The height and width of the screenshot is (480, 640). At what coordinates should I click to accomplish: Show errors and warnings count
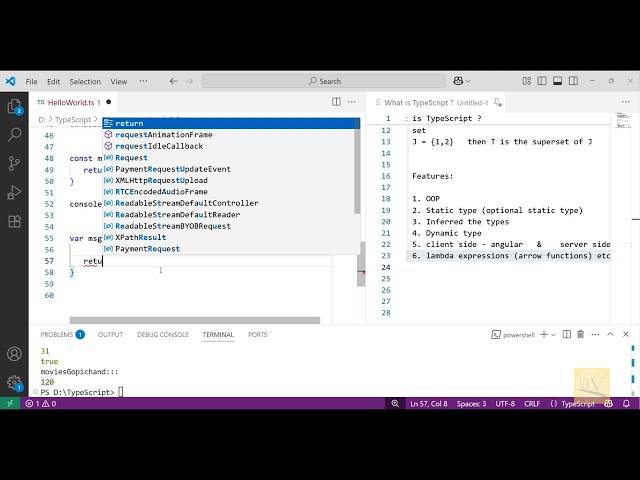(x=41, y=404)
